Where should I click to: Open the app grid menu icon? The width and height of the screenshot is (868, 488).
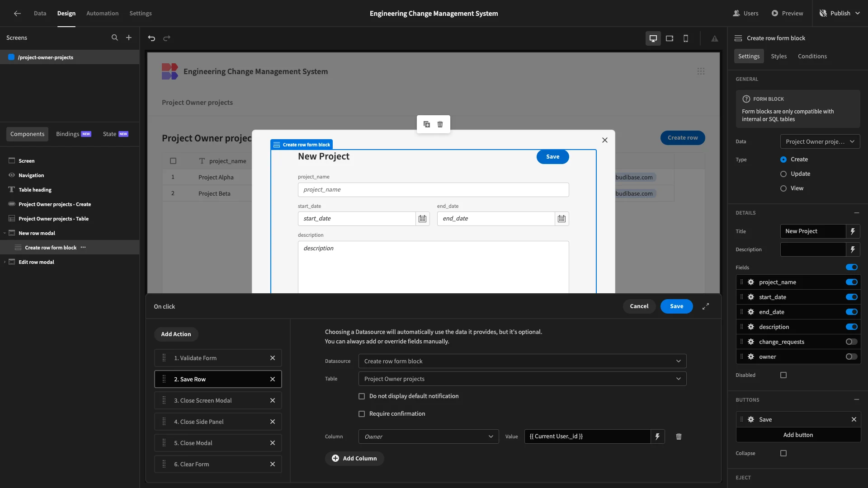coord(701,71)
